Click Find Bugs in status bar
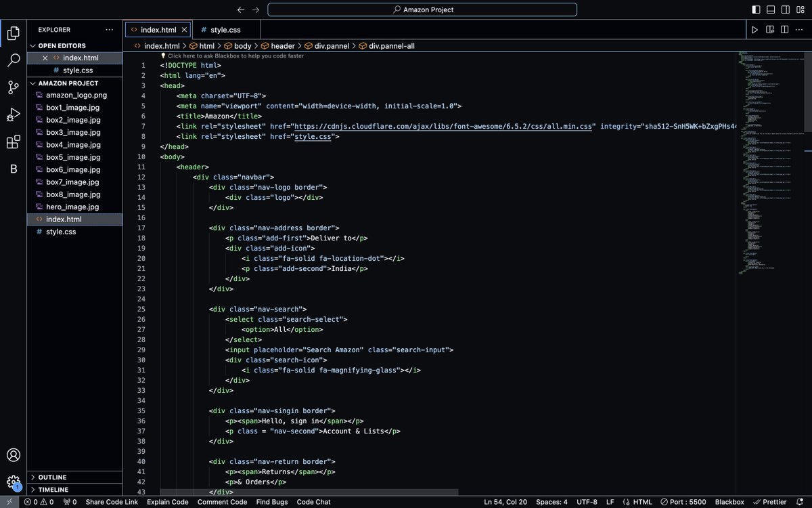The height and width of the screenshot is (508, 812). click(x=271, y=502)
